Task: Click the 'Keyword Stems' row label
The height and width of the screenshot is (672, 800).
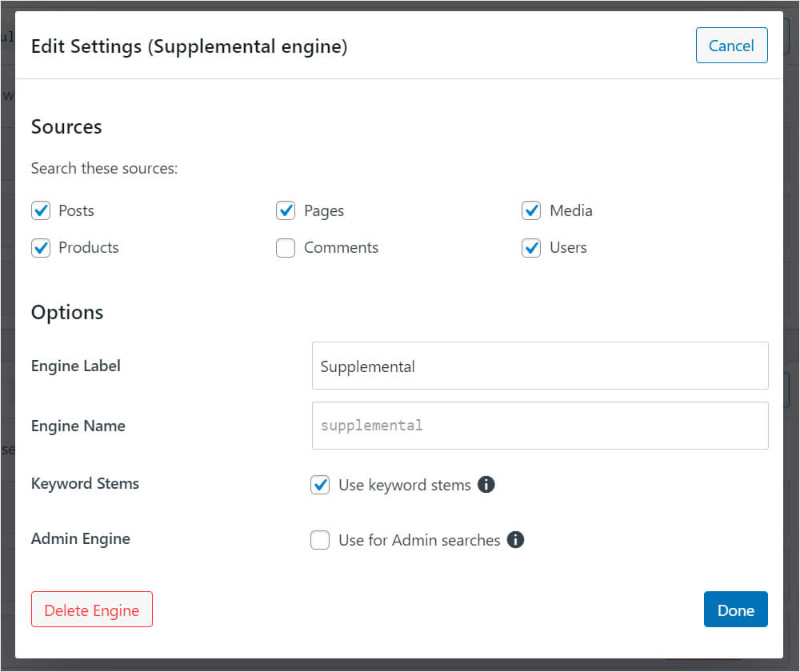Action: [x=85, y=484]
